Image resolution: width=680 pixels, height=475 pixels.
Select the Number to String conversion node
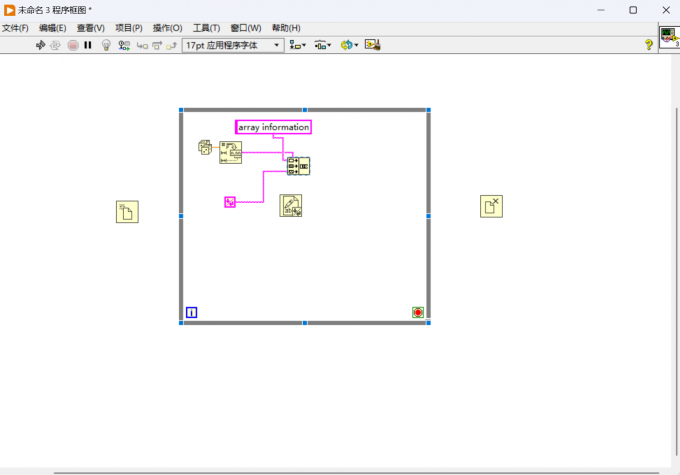[x=230, y=153]
